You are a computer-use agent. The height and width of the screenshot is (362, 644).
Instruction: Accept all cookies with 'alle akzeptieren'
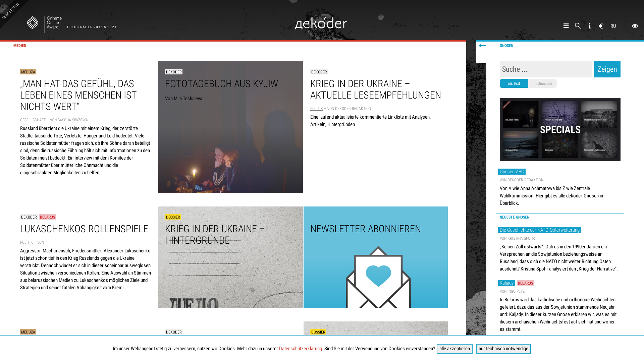point(454,349)
